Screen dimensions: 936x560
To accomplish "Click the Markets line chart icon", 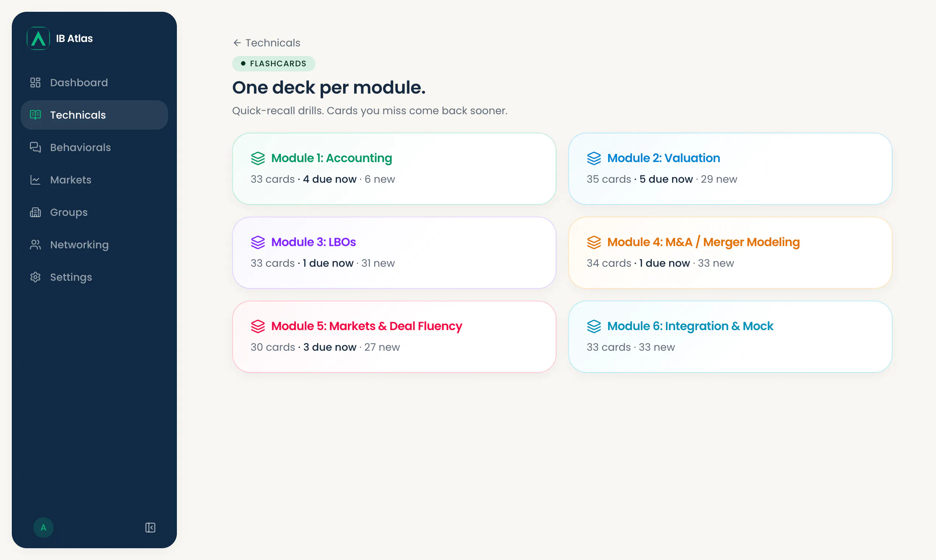I will click(35, 180).
